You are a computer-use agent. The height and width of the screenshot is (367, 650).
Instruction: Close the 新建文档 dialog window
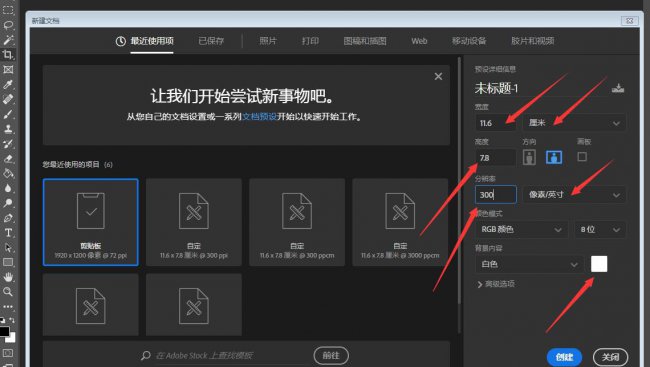(629, 20)
